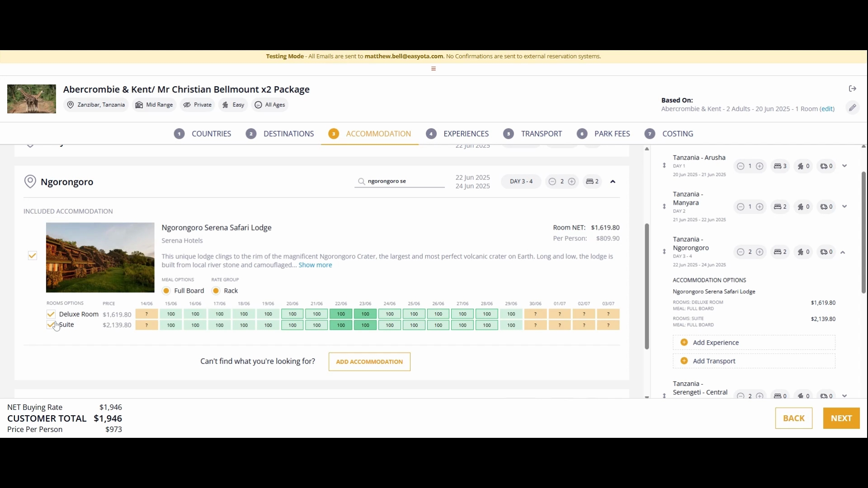The image size is (868, 488).
Task: Click the minus icon in the Tanzania - Arusha row
Action: 741,166
